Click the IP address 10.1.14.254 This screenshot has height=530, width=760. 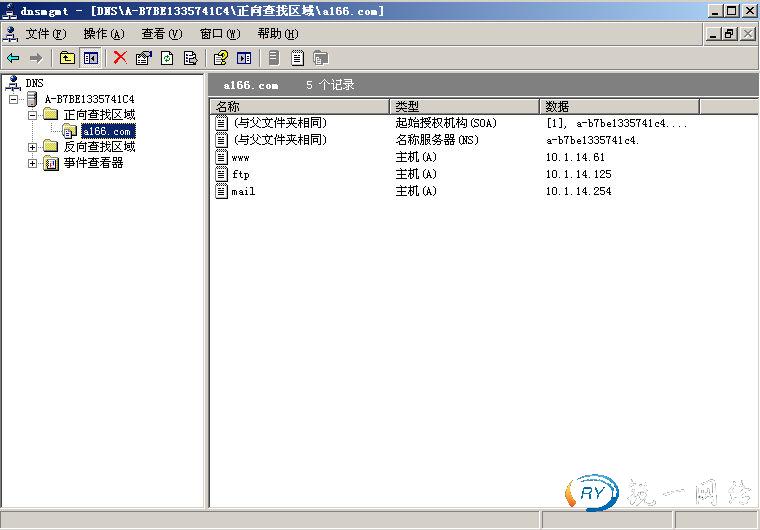579,191
